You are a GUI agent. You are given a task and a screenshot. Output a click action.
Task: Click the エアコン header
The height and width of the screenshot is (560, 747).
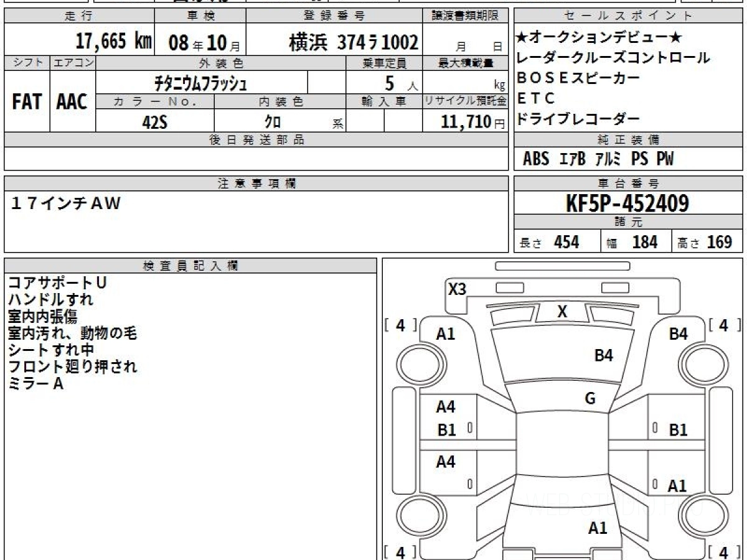[73, 63]
